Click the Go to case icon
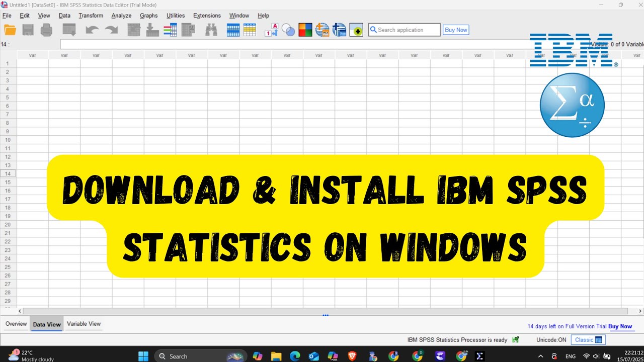The height and width of the screenshot is (362, 644). (x=134, y=30)
